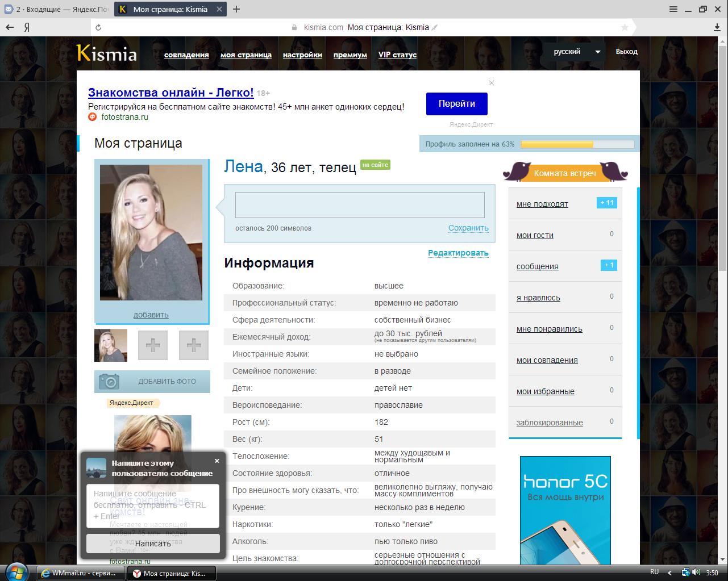Close the message popup with its X

coord(217,461)
